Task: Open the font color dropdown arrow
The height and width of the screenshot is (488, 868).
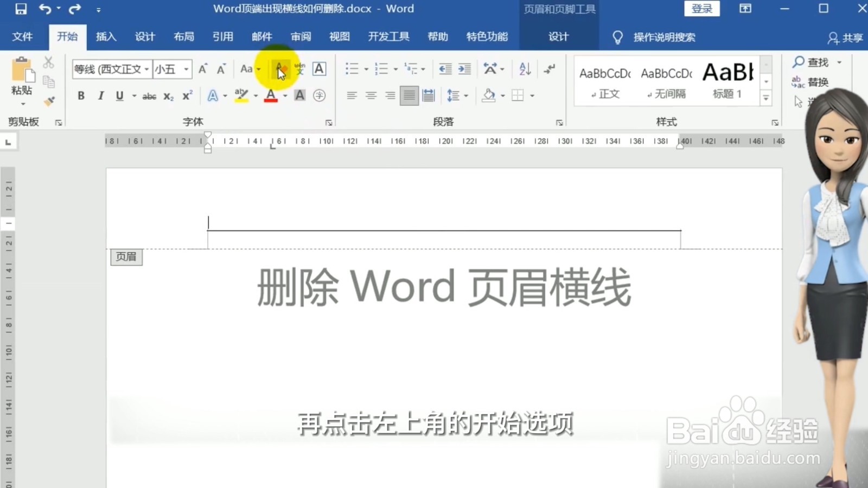Action: click(285, 96)
